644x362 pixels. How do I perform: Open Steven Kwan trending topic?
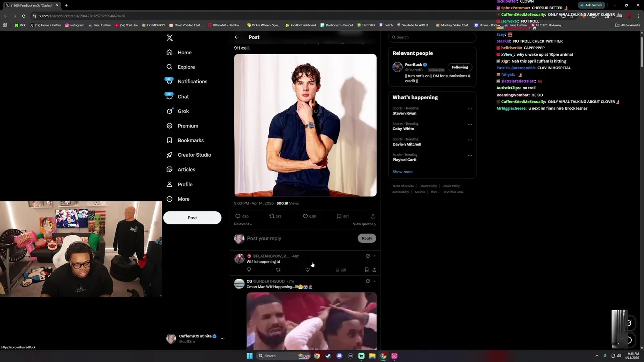[404, 113]
